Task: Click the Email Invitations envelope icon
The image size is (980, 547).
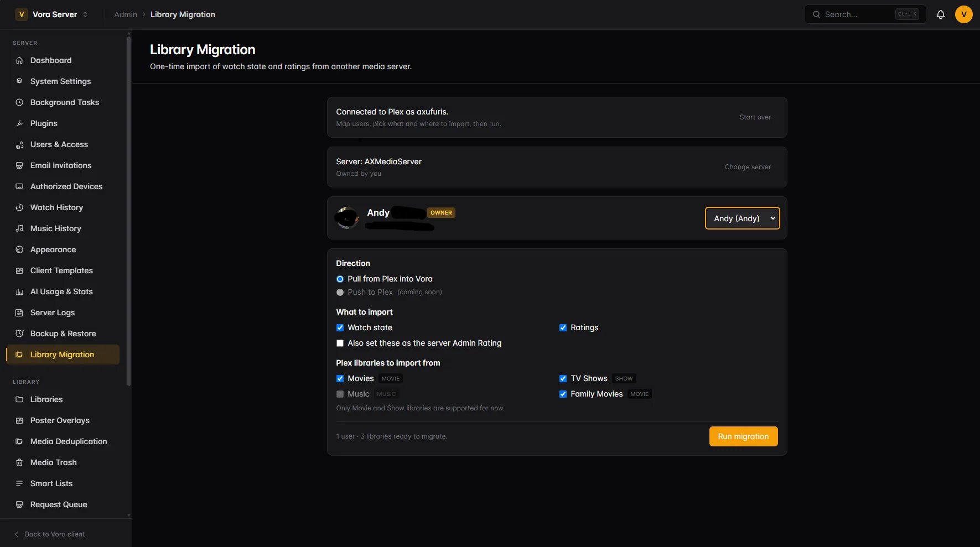Action: pyautogui.click(x=19, y=165)
